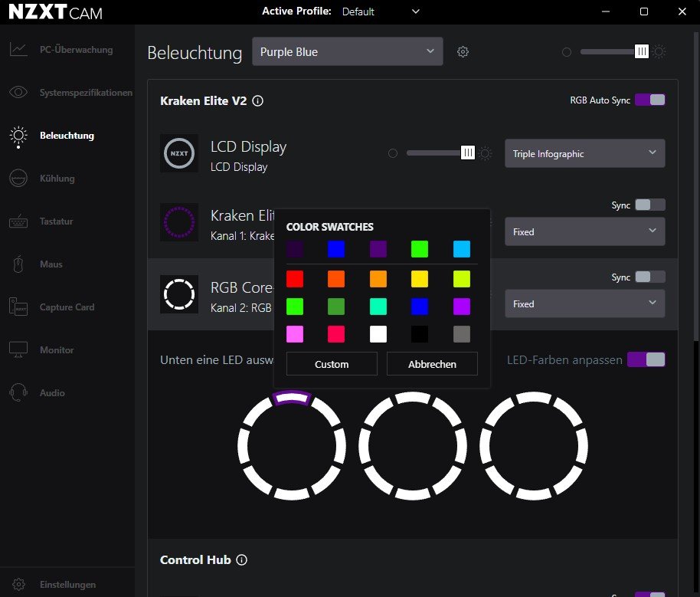Click the Kraken Elite V2 heading

pos(203,101)
